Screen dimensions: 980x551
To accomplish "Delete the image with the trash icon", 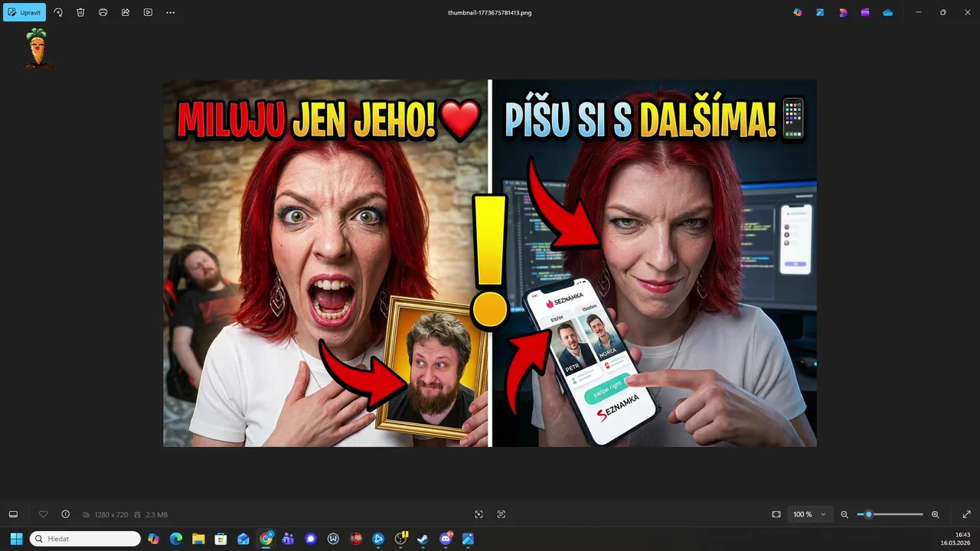I will click(80, 12).
